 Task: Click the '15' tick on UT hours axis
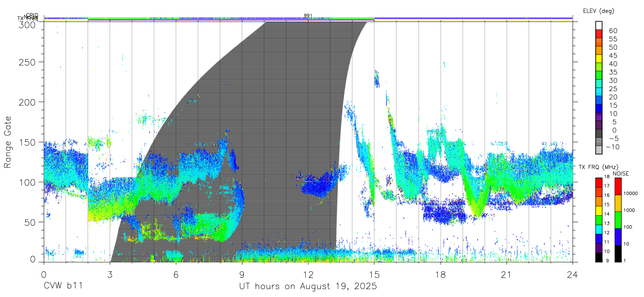click(x=374, y=274)
